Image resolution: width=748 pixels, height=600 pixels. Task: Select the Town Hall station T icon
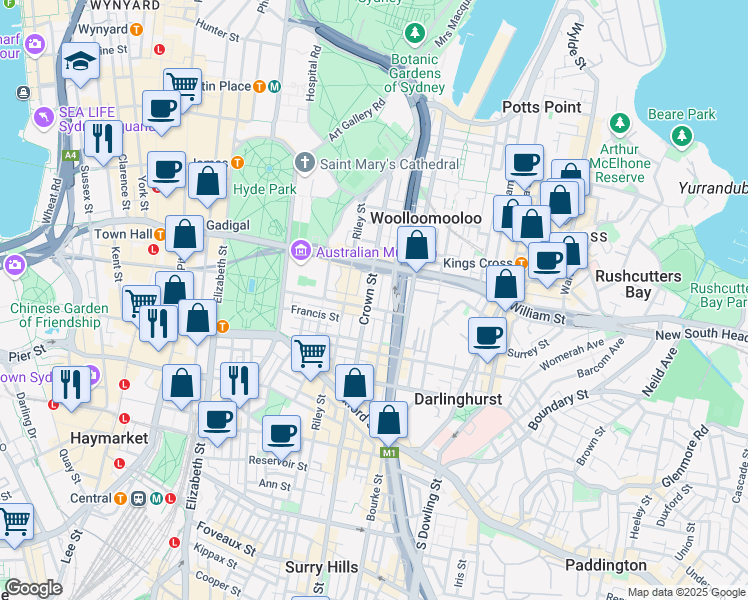tap(160, 234)
